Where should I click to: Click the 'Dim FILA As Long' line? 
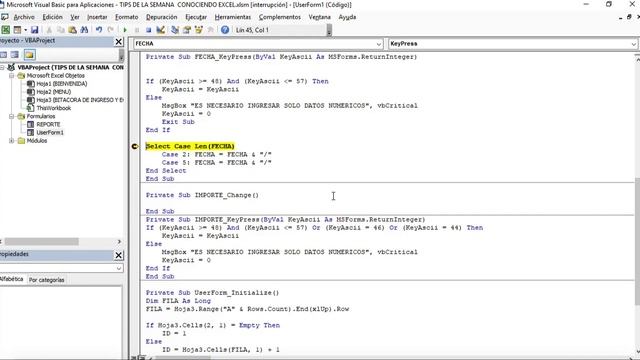click(178, 301)
